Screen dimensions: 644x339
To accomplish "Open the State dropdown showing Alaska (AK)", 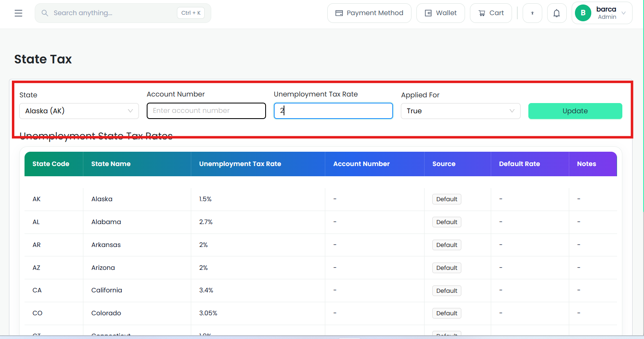I will (x=79, y=111).
